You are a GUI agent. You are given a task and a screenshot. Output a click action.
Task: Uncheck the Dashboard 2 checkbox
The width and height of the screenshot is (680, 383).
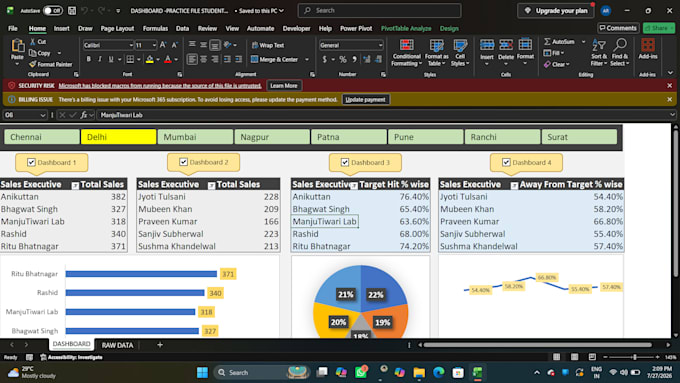pyautogui.click(x=183, y=162)
